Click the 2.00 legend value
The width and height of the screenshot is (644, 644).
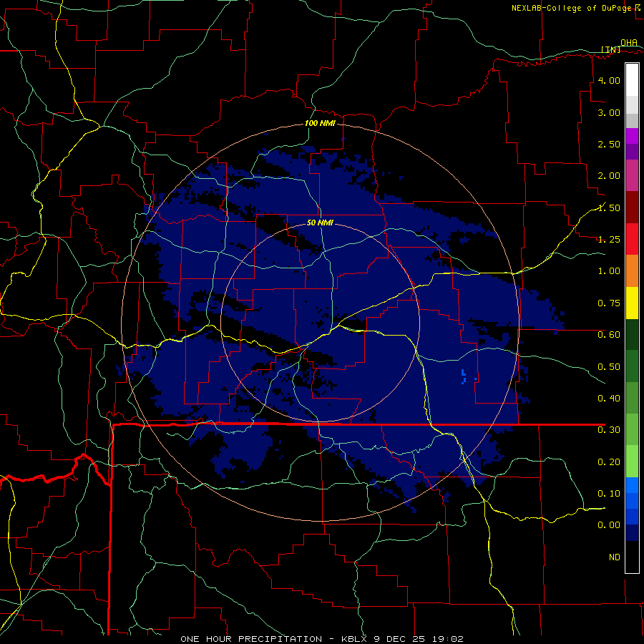[609, 176]
